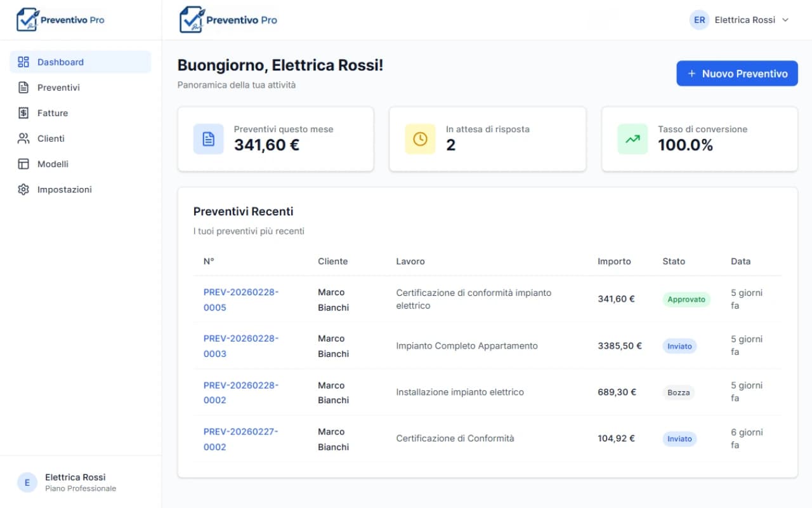
Task: Click the ER avatar badge
Action: tap(698, 20)
